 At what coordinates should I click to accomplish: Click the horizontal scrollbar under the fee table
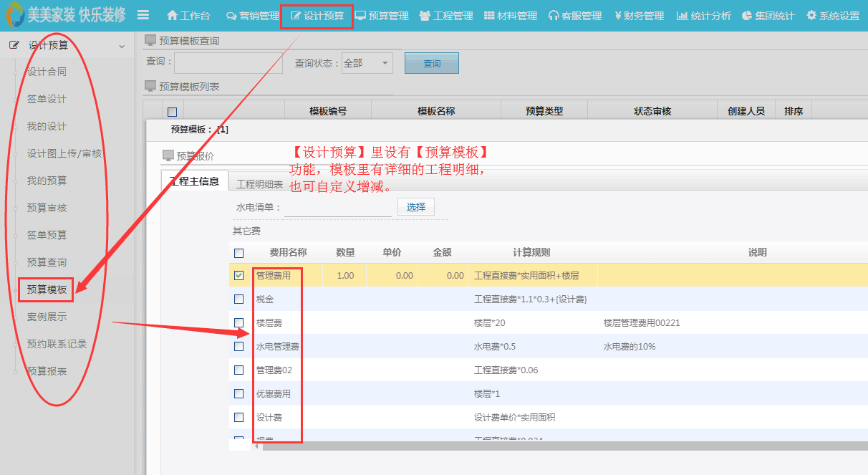pos(559,446)
